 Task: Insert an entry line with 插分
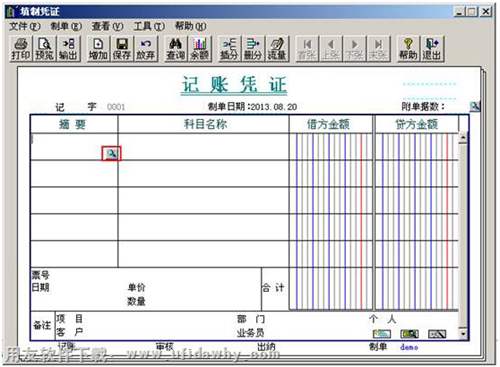[229, 49]
